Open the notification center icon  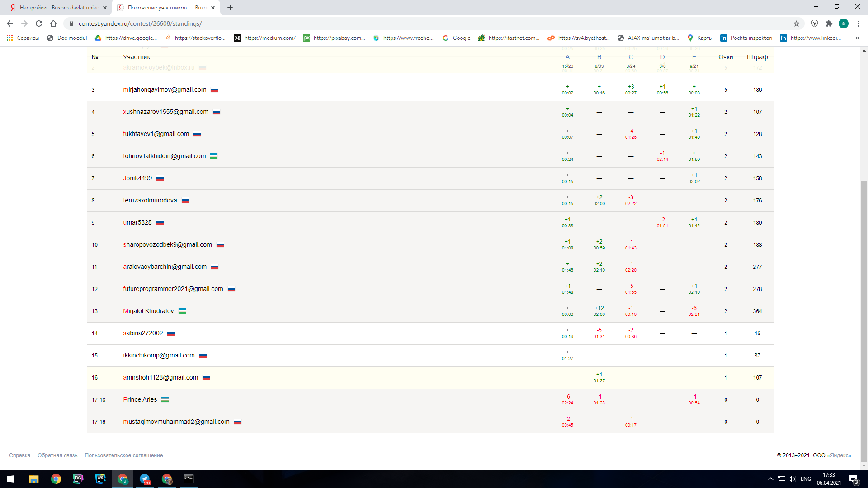pyautogui.click(x=854, y=479)
